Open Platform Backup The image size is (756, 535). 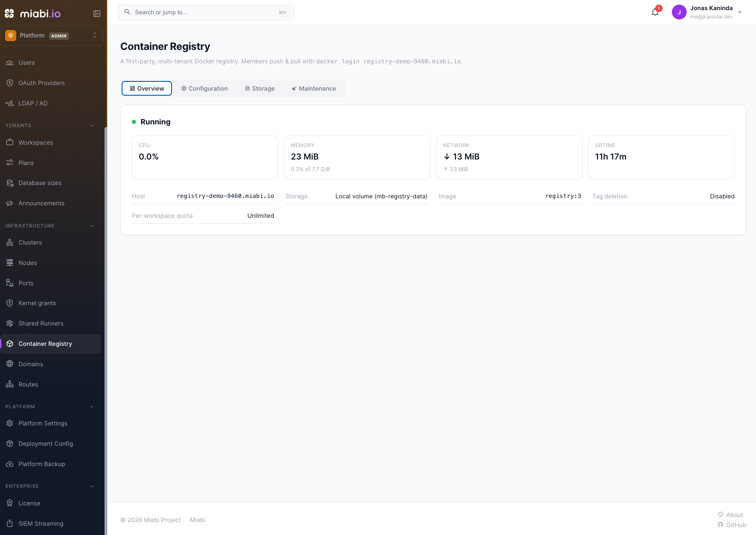tap(51, 464)
